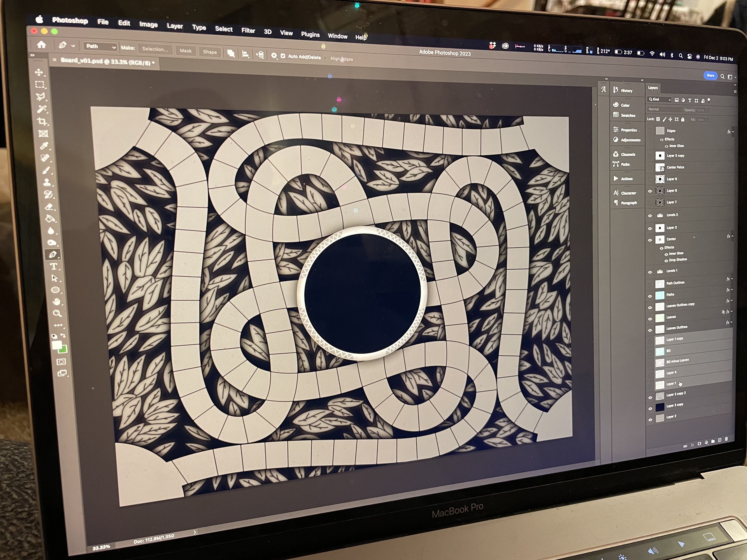The width and height of the screenshot is (747, 560).
Task: Collapse Center layer effects arrow
Action: point(732,236)
